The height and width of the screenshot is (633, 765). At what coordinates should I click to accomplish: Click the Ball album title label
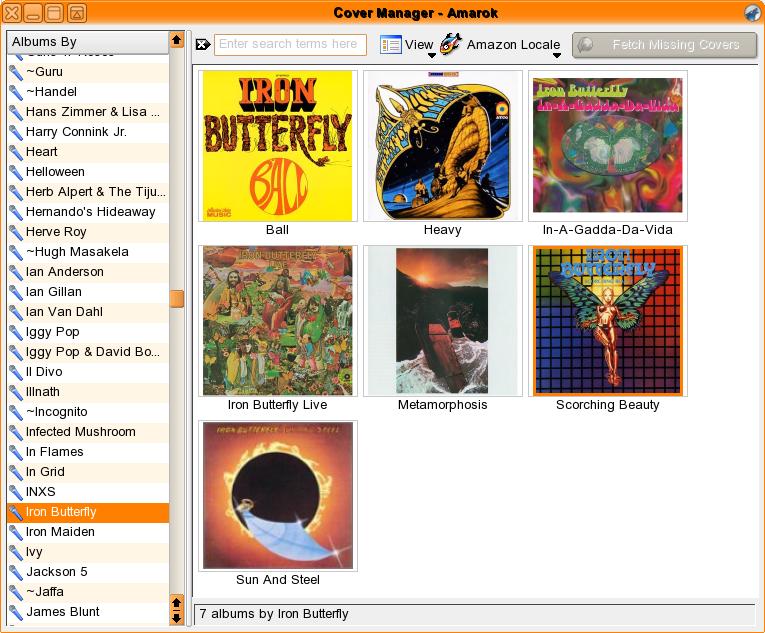[278, 230]
